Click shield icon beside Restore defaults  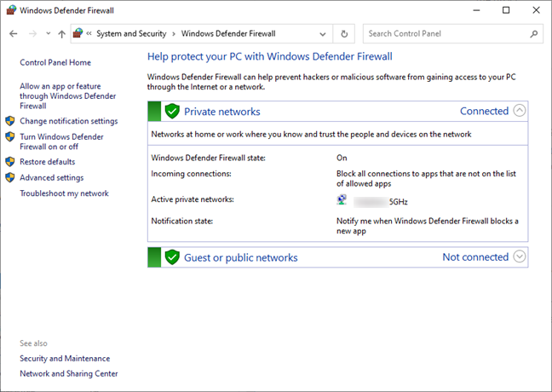click(10, 162)
